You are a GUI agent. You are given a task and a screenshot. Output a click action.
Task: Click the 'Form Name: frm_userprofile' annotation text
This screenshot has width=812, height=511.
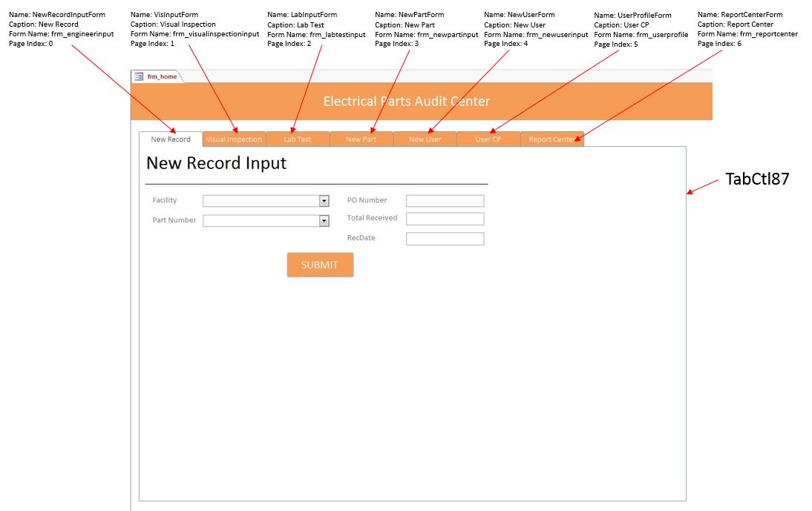pyautogui.click(x=641, y=35)
